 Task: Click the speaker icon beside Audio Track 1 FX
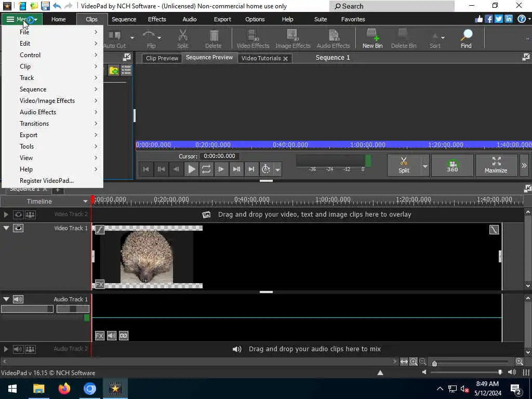112,336
